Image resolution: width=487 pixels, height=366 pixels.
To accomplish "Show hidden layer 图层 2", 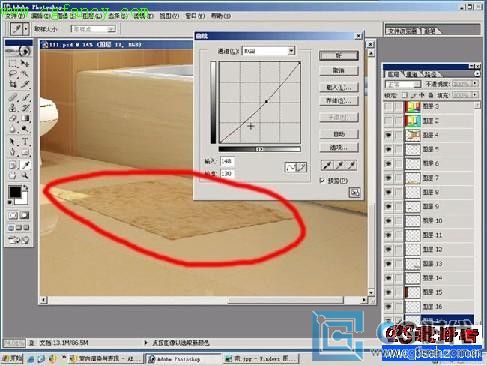I will [x=388, y=121].
